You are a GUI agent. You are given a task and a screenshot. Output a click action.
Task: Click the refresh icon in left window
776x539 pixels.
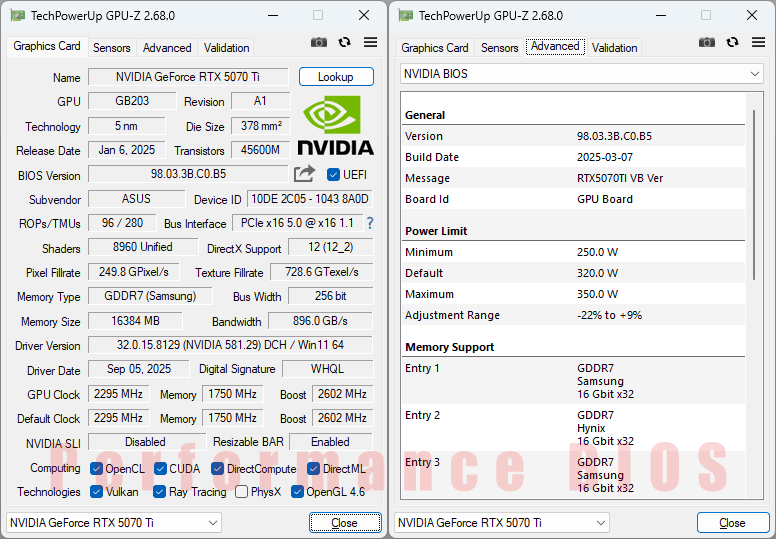tap(345, 42)
